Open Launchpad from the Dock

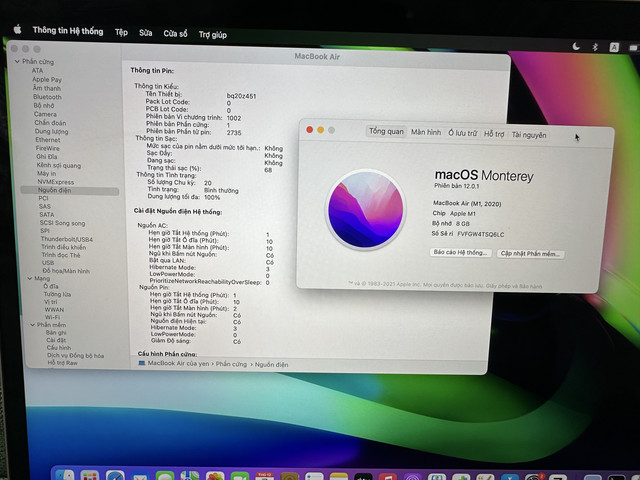pyautogui.click(x=89, y=476)
